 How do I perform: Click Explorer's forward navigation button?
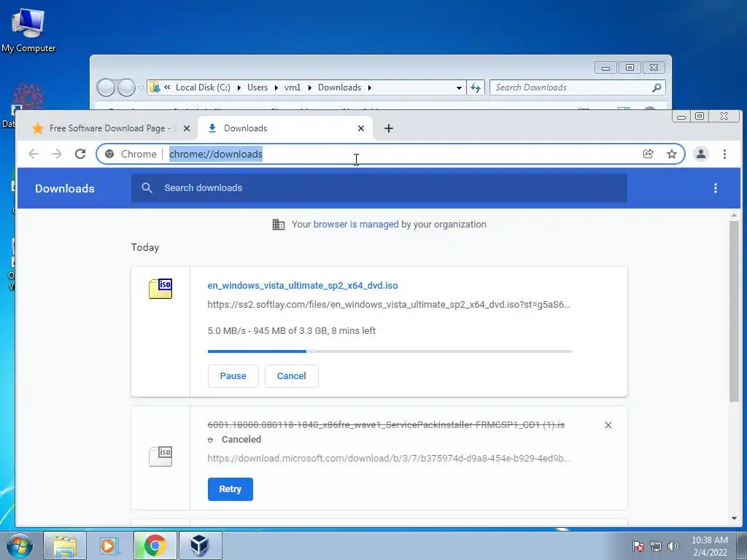point(126,87)
